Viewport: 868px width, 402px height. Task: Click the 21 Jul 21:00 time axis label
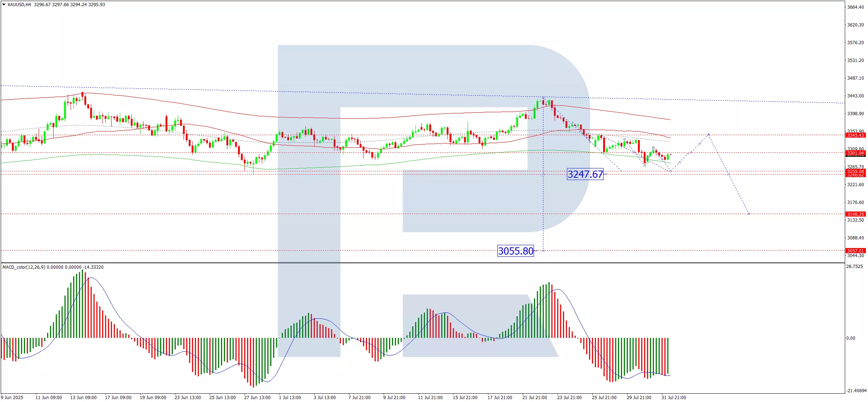[534, 398]
